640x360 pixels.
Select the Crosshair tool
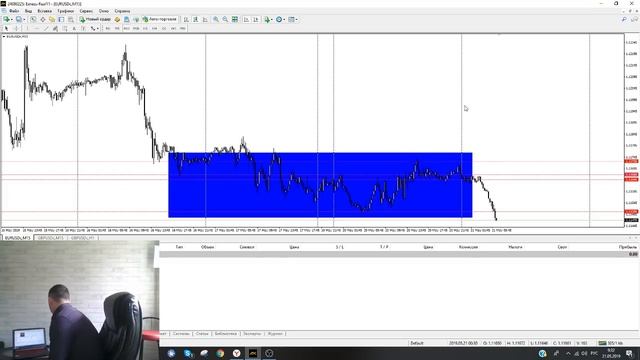click(x=17, y=29)
